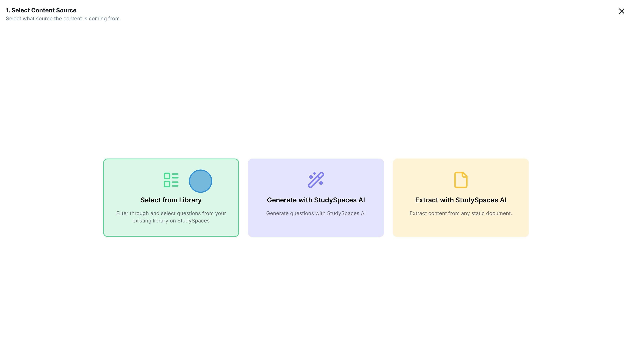This screenshot has width=632, height=364.
Task: Click the yellow document file icon
Action: click(x=461, y=180)
